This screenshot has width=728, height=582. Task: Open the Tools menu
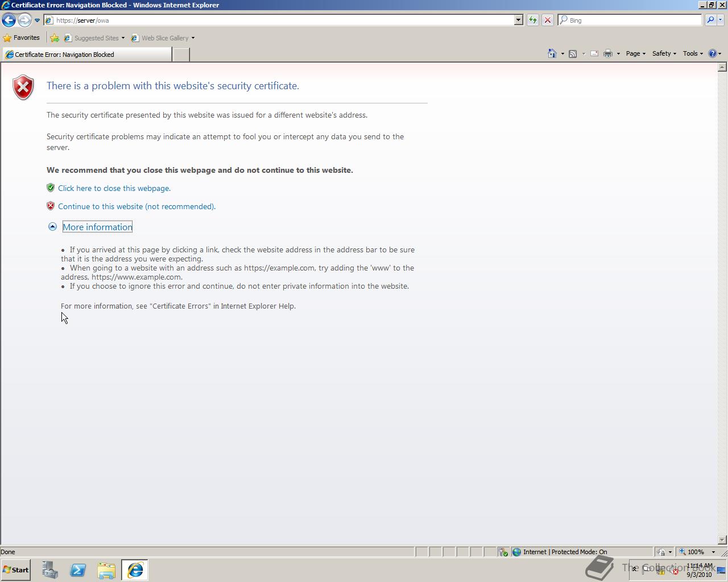(x=693, y=53)
